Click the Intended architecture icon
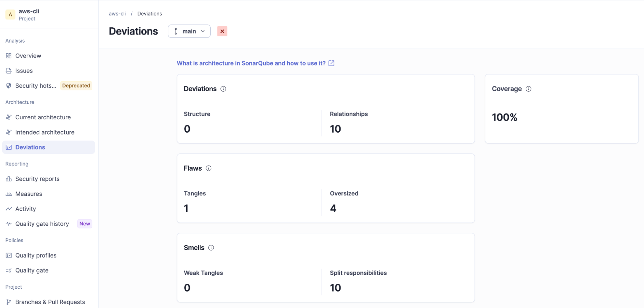The width and height of the screenshot is (644, 308). click(x=9, y=132)
